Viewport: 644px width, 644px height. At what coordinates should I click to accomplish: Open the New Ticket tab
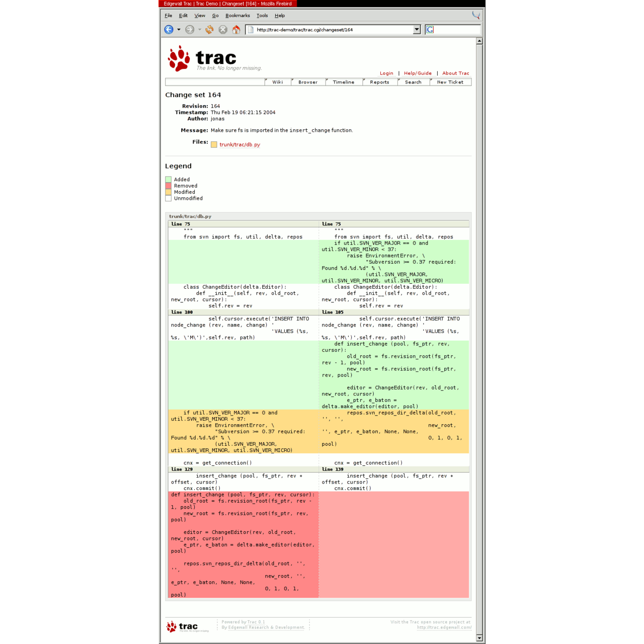pos(450,82)
